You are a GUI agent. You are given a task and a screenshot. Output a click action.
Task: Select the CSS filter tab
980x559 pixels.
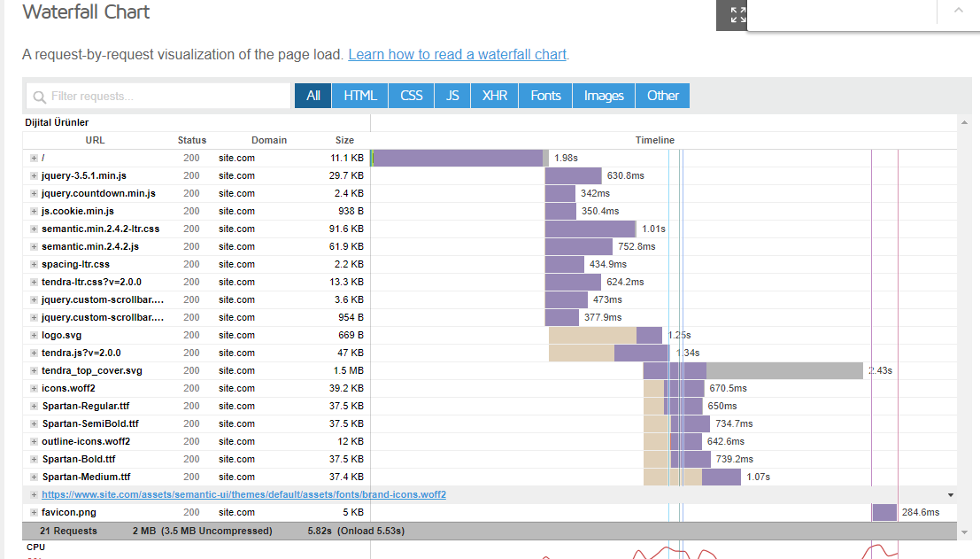click(412, 96)
